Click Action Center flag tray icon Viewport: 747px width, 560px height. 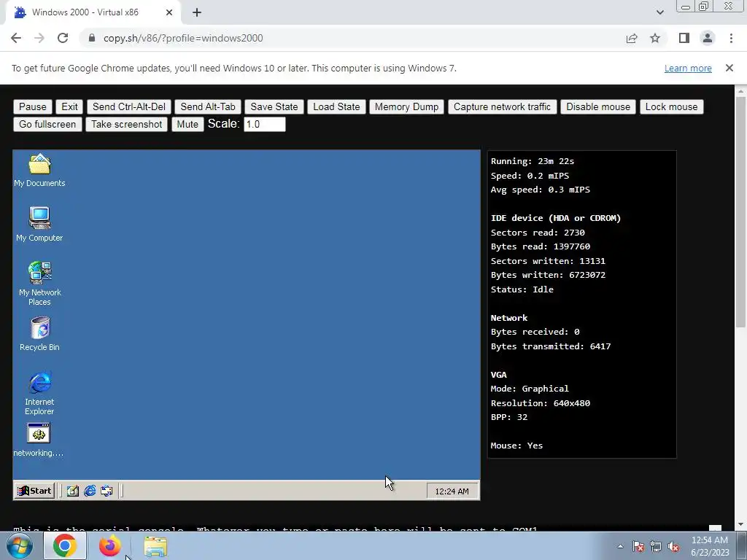tap(638, 546)
